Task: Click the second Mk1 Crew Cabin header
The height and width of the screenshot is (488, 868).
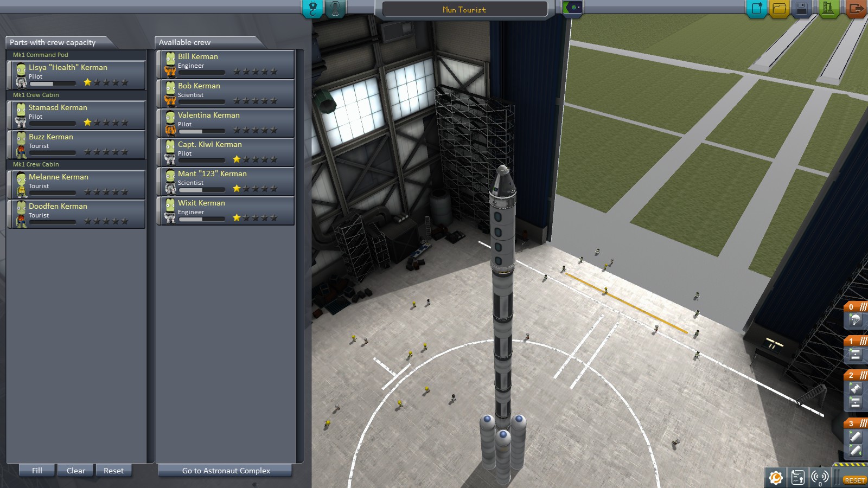Action: click(76, 164)
